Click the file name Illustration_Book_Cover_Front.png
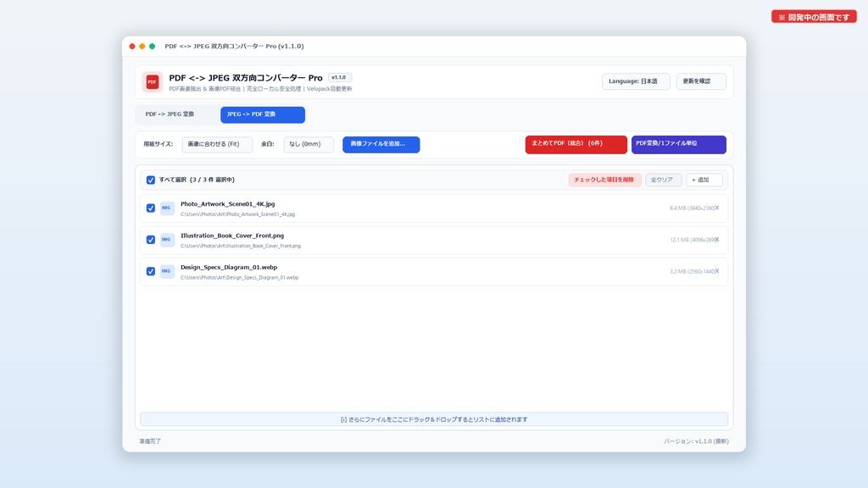This screenshot has height=488, width=868. coord(232,236)
